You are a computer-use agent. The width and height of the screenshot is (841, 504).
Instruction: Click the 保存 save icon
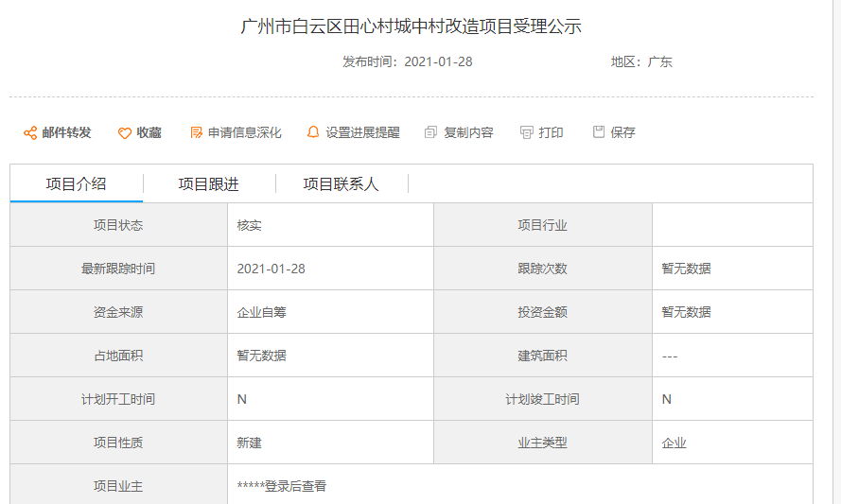(599, 132)
